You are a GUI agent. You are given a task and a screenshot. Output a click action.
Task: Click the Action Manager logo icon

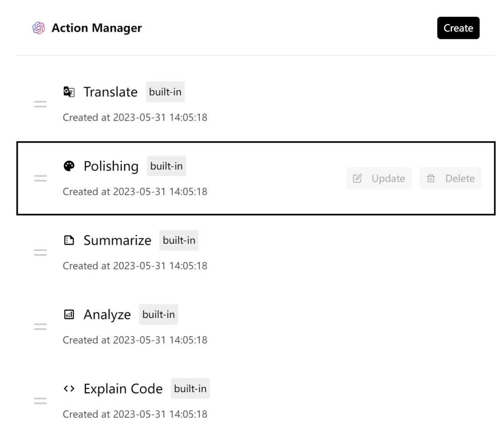tap(39, 28)
